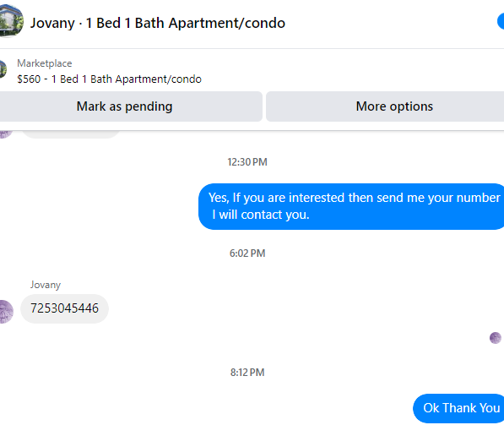Select the 7253045446 message bubble
This screenshot has height=425, width=504.
click(x=65, y=308)
